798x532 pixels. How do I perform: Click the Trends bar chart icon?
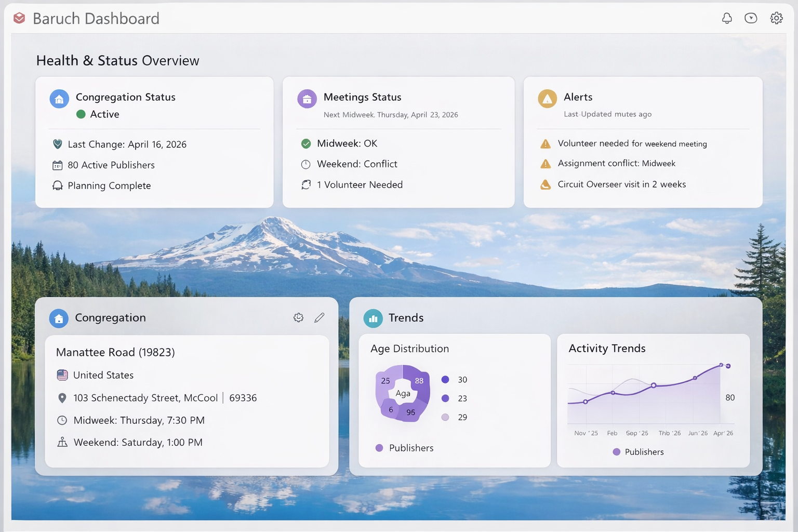tap(373, 318)
